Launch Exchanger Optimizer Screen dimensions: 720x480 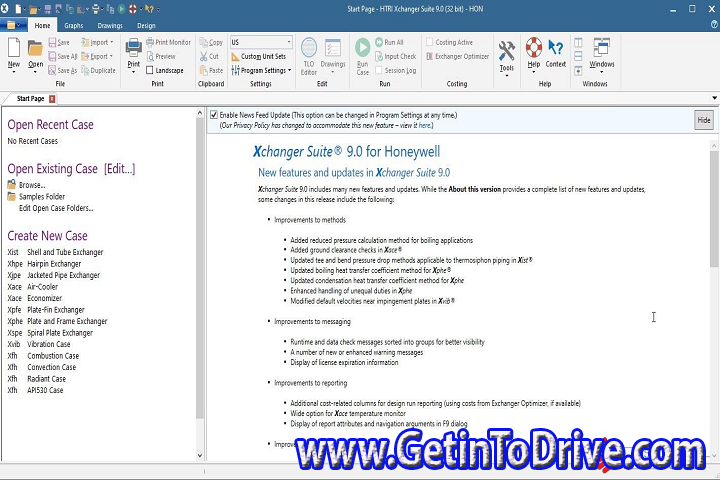(457, 56)
